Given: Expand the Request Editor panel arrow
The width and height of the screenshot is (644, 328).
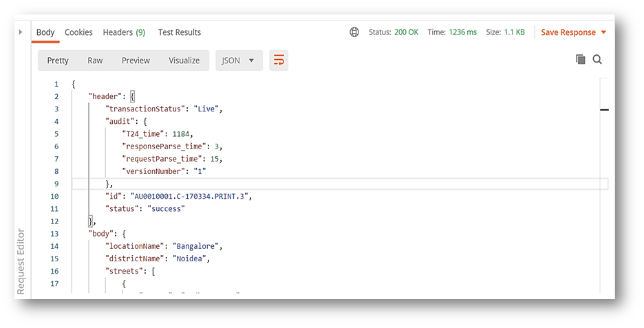Looking at the screenshot, I should click(x=20, y=32).
